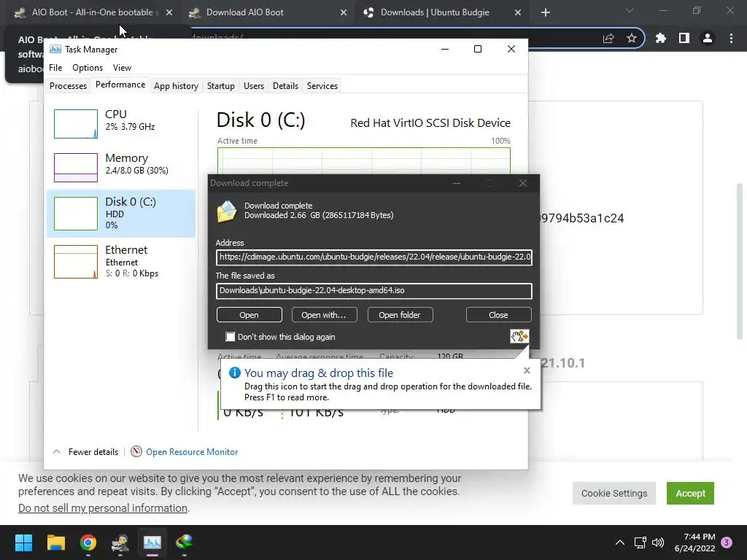Bookmark this page with the star icon
This screenshot has width=747, height=560.
pyautogui.click(x=632, y=39)
